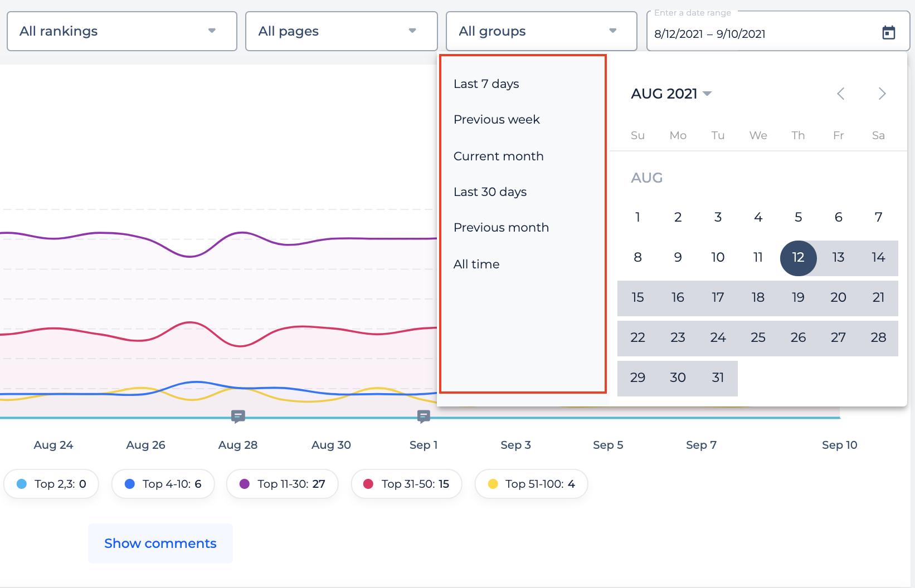Image resolution: width=915 pixels, height=588 pixels.
Task: Toggle the Top 11-30 legend series
Action: coord(282,484)
